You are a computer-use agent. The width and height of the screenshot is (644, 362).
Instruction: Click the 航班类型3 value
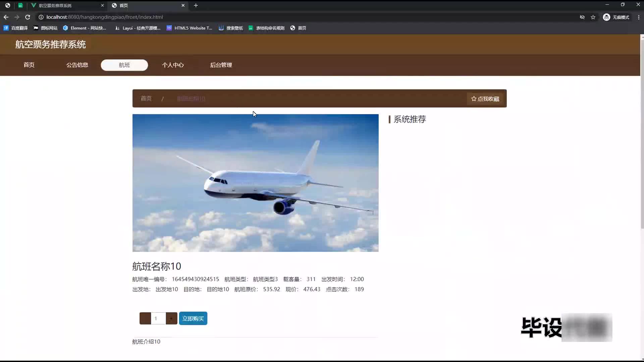[x=265, y=279]
